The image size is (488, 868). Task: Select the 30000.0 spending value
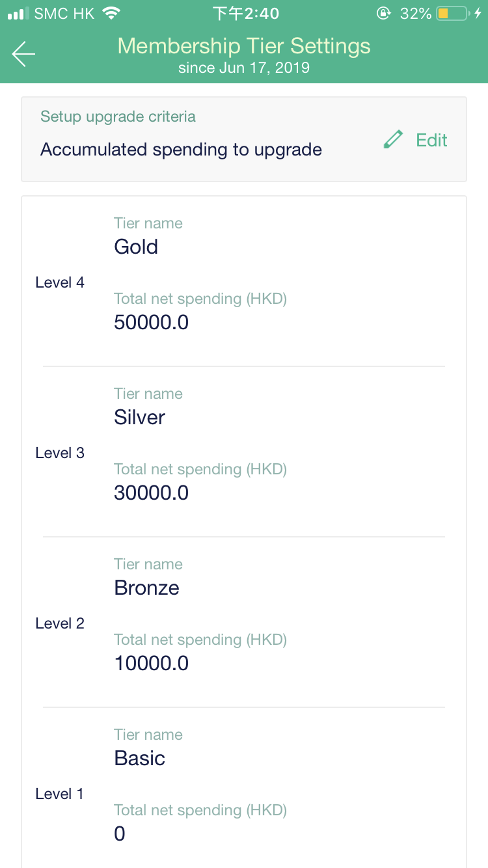(x=151, y=493)
